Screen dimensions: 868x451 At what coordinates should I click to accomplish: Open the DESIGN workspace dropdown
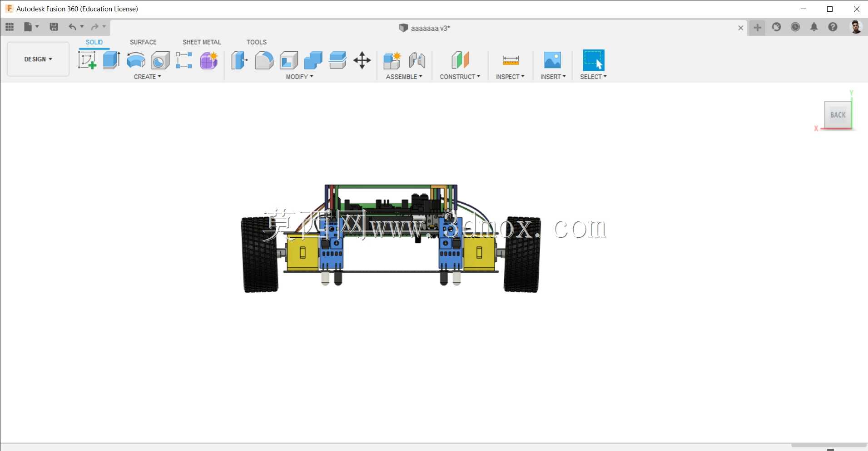point(38,59)
